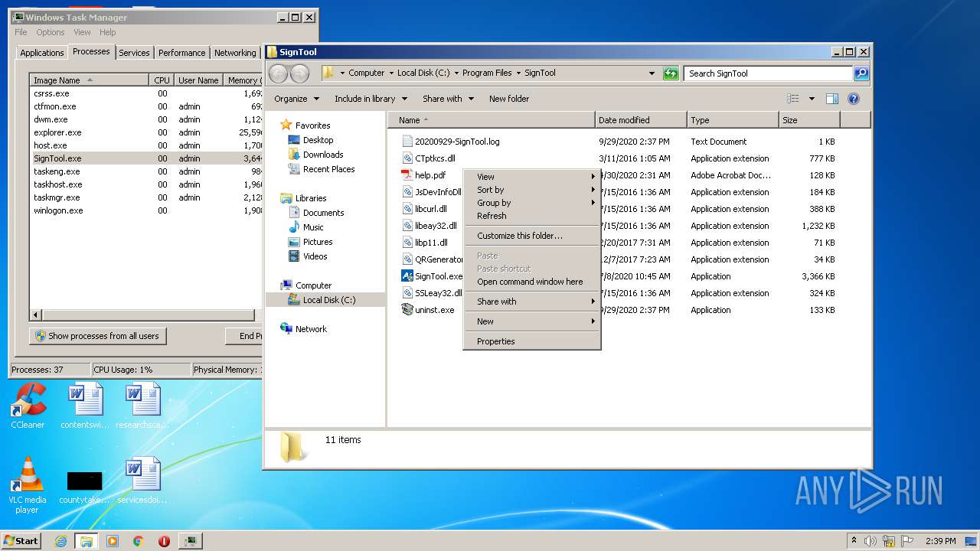Select the libp11.dll file icon
This screenshot has height=551, width=980.
click(407, 243)
